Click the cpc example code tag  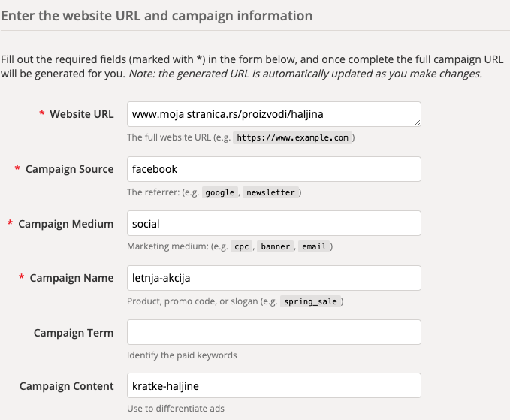(242, 246)
